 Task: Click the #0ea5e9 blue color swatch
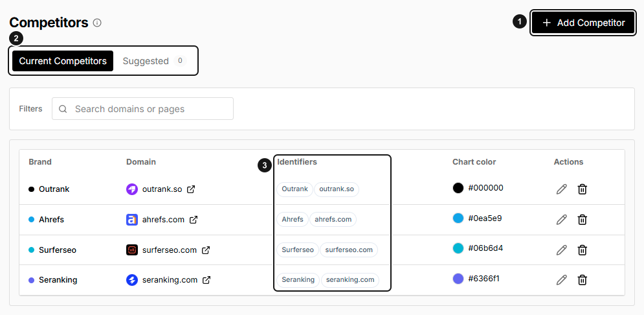pyautogui.click(x=458, y=218)
